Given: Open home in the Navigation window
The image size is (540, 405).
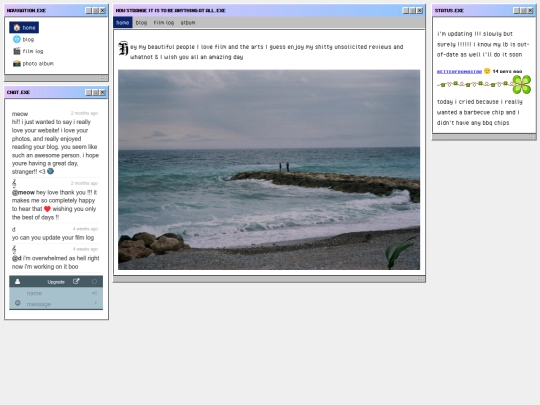Looking at the screenshot, I should pos(24,28).
